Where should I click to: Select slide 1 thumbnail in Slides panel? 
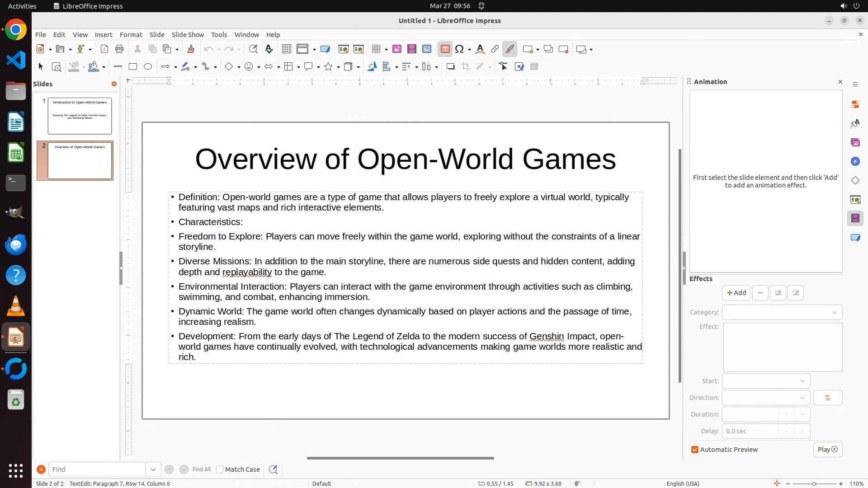point(80,116)
